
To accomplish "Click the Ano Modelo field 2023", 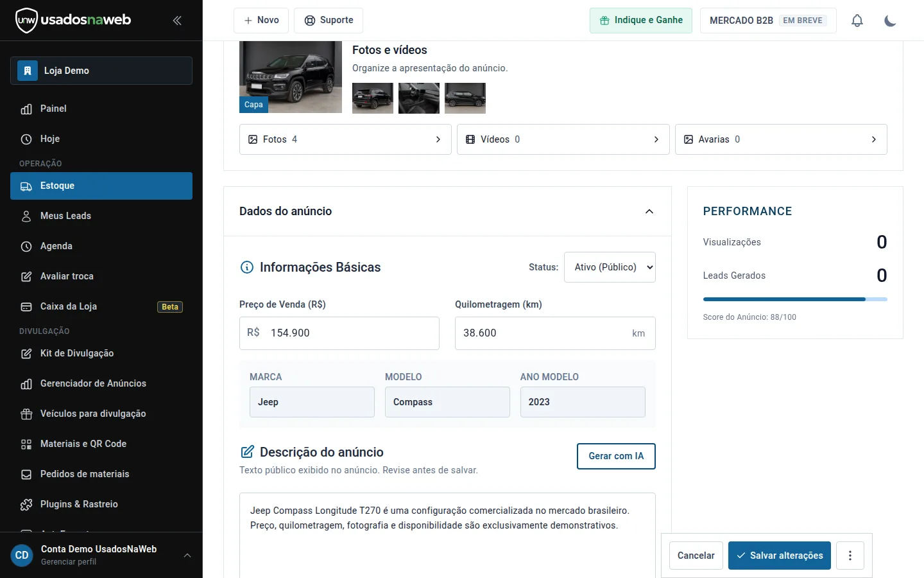I will click(x=583, y=402).
